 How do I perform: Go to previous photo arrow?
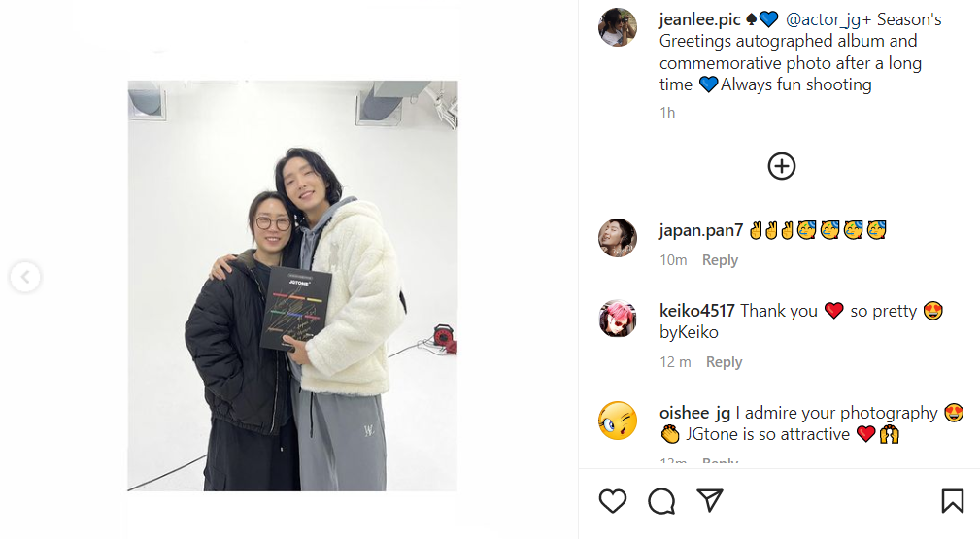click(x=25, y=277)
